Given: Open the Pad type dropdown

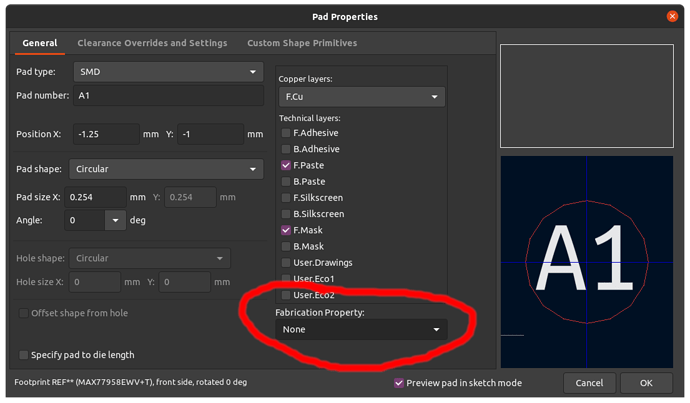Looking at the screenshot, I should [169, 72].
